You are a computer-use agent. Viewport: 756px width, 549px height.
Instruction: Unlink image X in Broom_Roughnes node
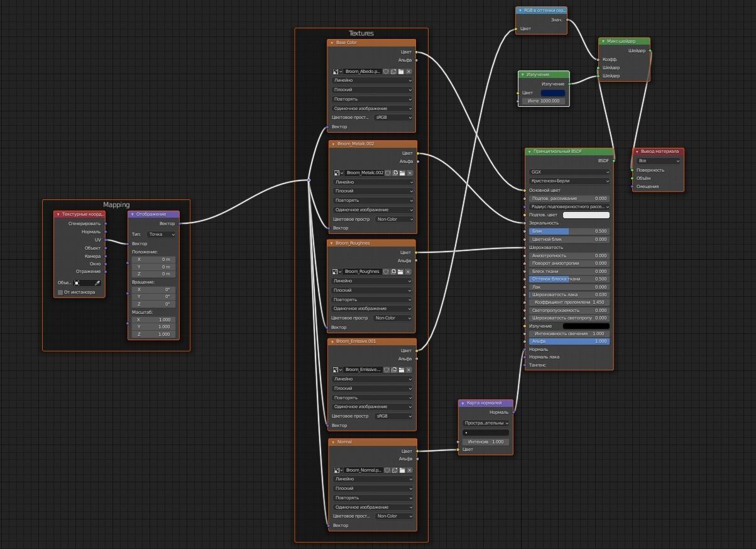[x=408, y=272]
